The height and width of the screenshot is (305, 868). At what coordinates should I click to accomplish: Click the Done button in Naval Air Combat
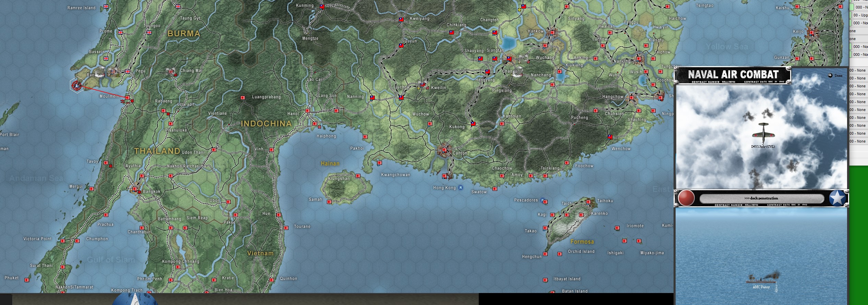[x=835, y=75]
